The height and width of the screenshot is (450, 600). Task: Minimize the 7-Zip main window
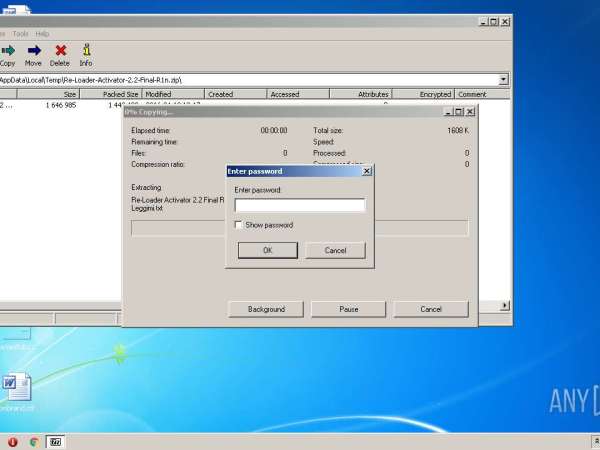[483, 22]
